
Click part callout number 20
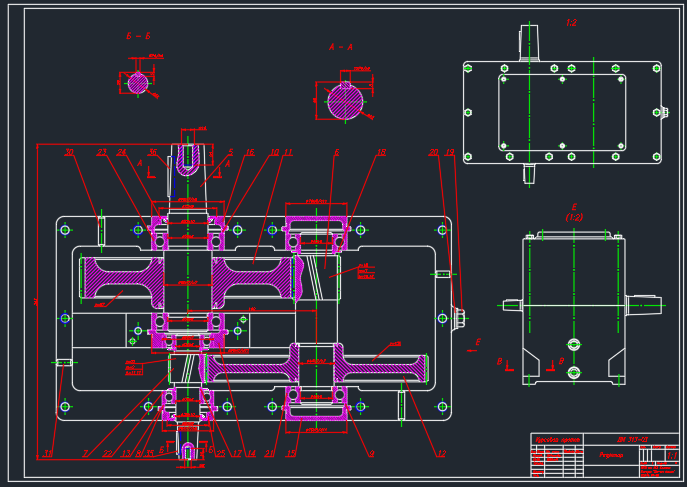click(433, 153)
